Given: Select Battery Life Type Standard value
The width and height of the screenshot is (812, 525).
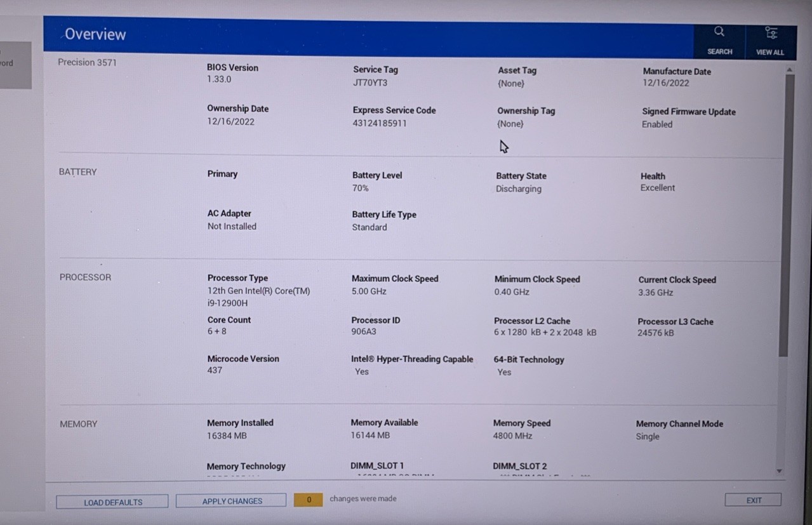Looking at the screenshot, I should click(x=369, y=227).
